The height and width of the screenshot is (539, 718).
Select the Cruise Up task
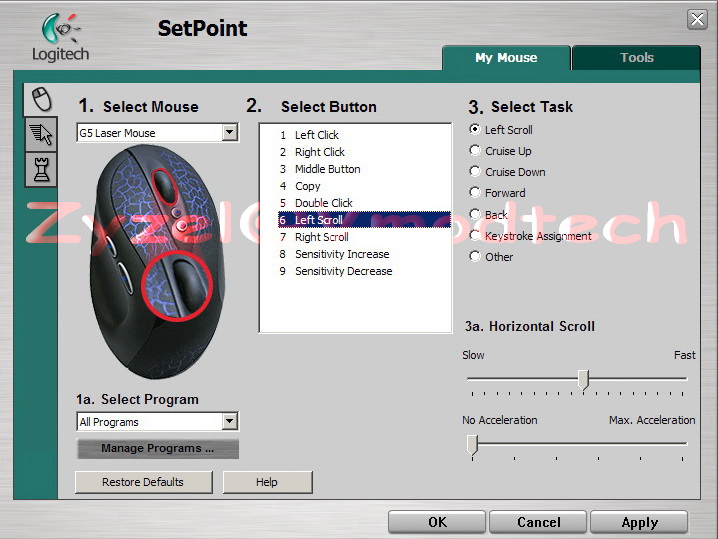[475, 151]
